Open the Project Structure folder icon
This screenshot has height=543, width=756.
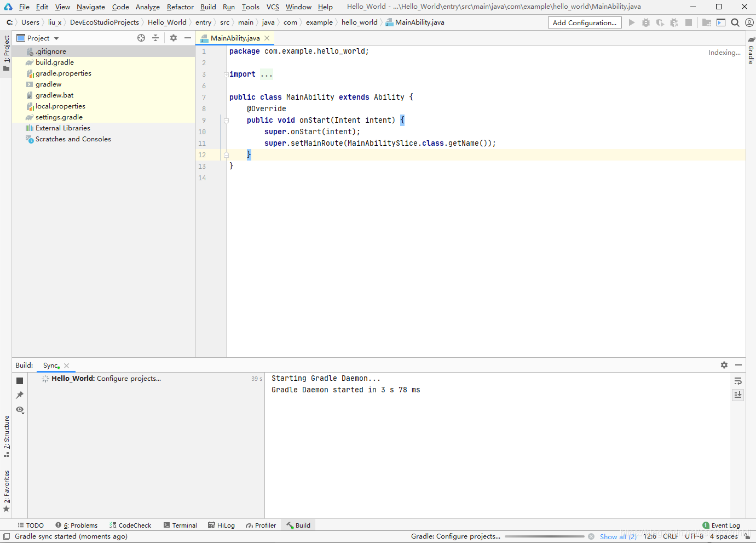click(707, 22)
